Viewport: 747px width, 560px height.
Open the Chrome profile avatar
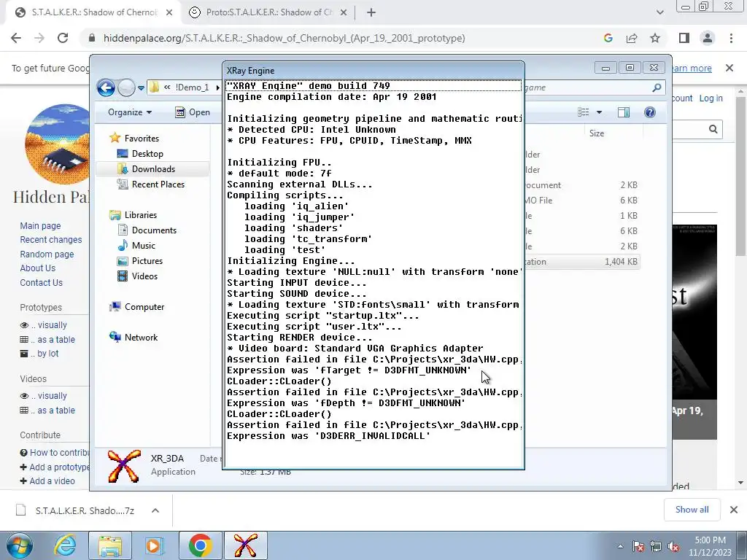[x=708, y=38]
